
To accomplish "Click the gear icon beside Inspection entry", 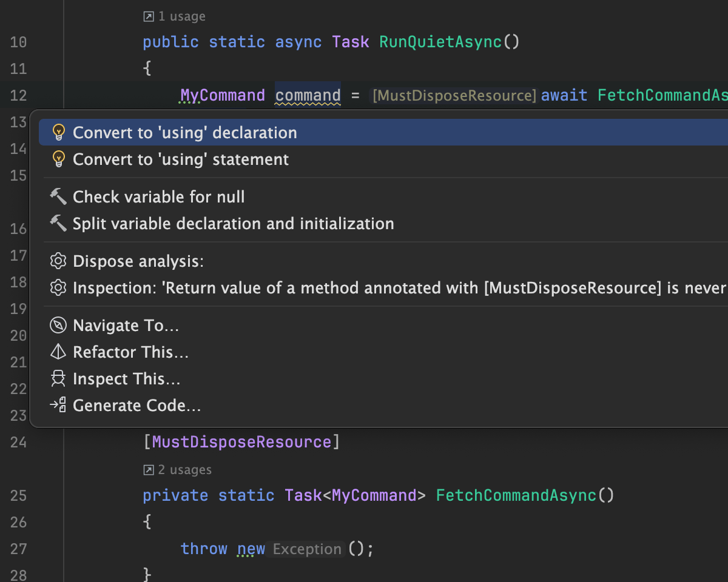I will pyautogui.click(x=58, y=288).
